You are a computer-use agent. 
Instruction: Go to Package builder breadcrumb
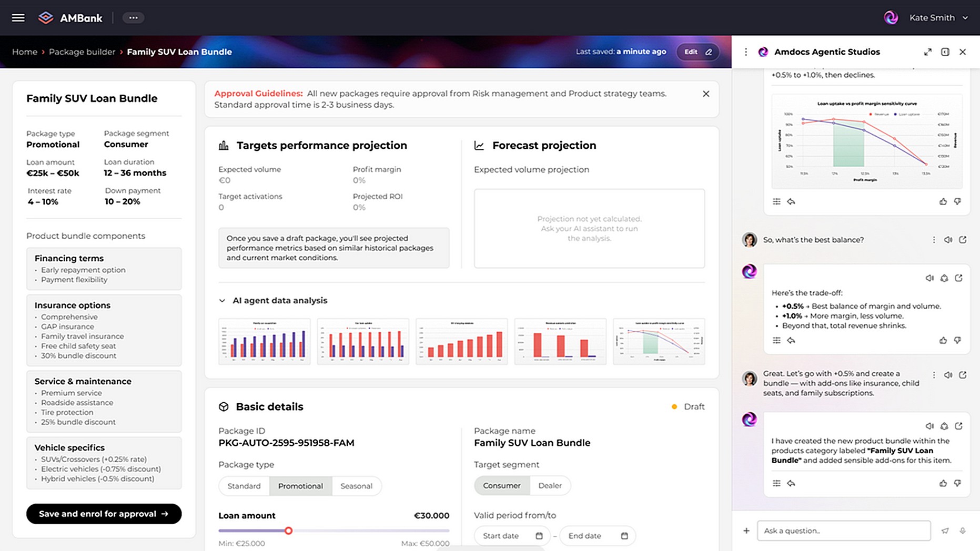[x=82, y=52]
